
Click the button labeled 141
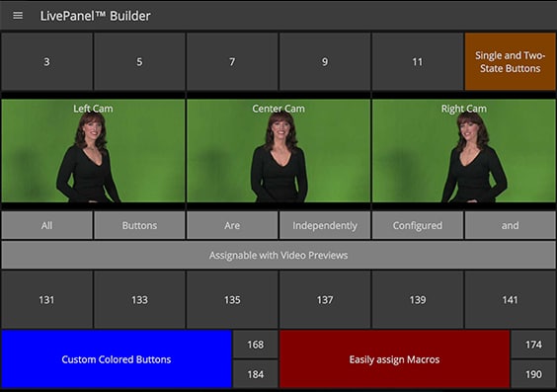coord(511,300)
